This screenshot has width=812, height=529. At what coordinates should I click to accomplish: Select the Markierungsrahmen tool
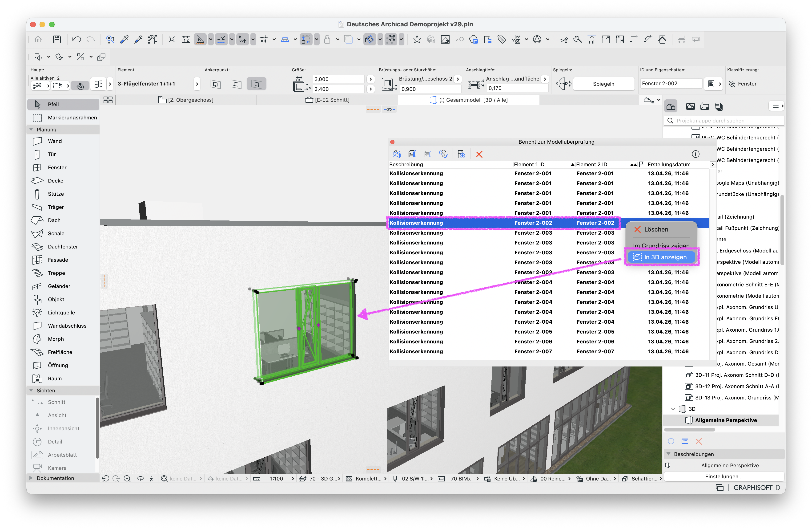[63, 118]
